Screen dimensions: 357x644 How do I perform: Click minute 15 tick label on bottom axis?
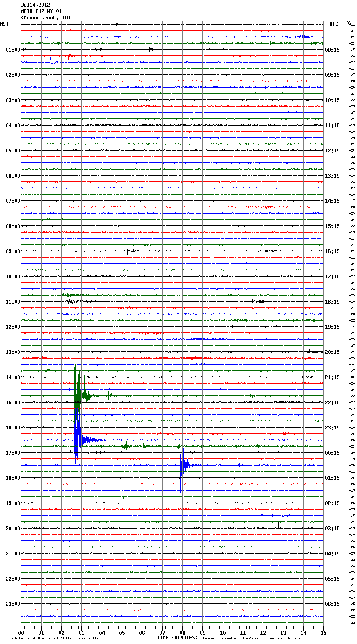323,633
